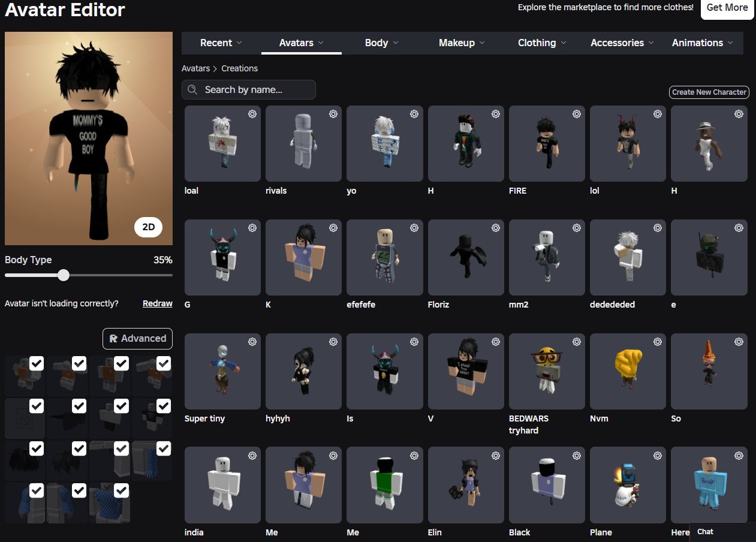Uncheck the first equipped item in top row
The width and height of the screenshot is (756, 542).
tap(37, 363)
